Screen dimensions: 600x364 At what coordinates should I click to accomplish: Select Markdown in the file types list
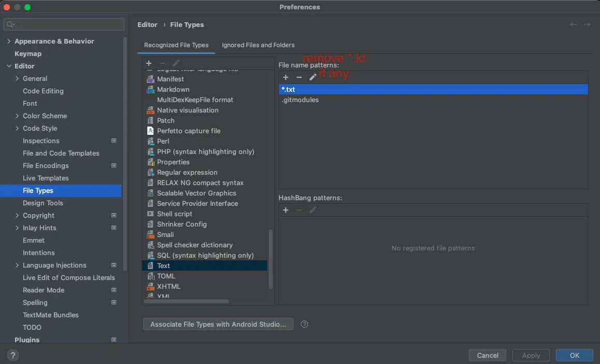(173, 89)
